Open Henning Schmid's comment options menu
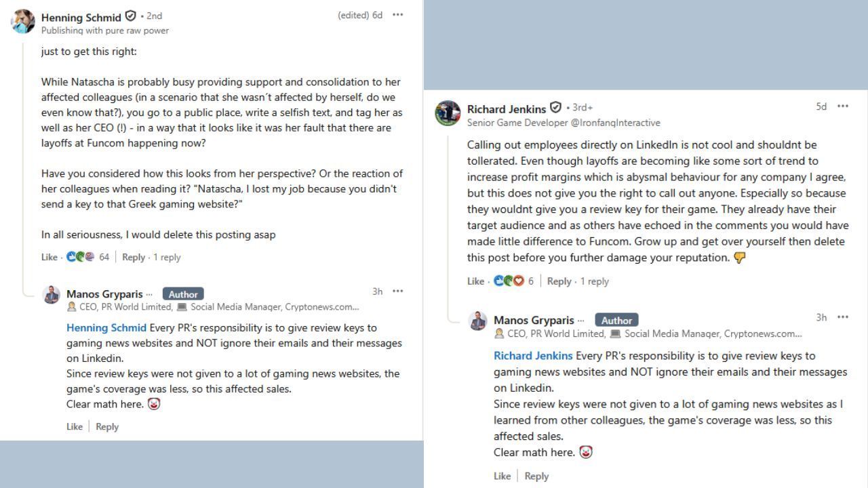Image resolution: width=868 pixels, height=488 pixels. (x=398, y=15)
